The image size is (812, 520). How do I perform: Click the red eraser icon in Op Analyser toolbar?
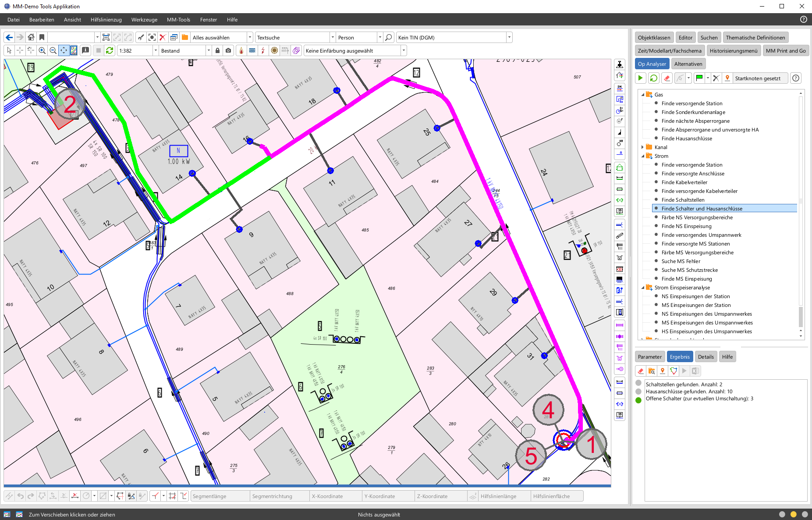coord(667,78)
